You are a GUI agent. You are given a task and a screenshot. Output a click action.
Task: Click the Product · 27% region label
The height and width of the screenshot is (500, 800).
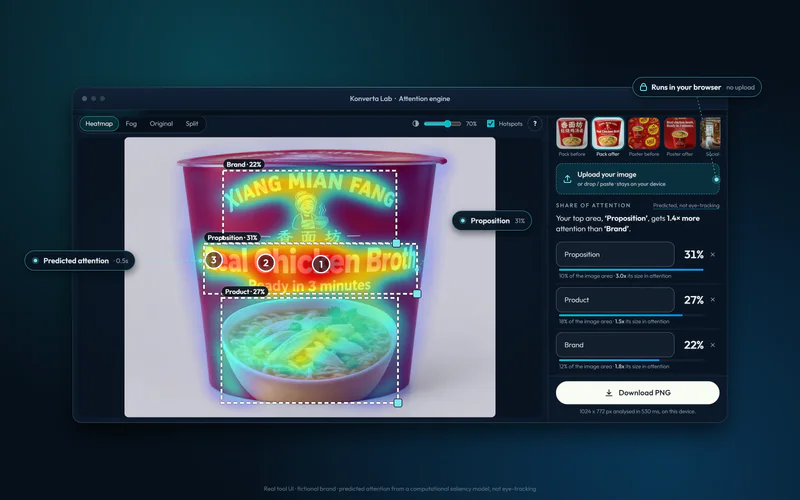tap(245, 291)
